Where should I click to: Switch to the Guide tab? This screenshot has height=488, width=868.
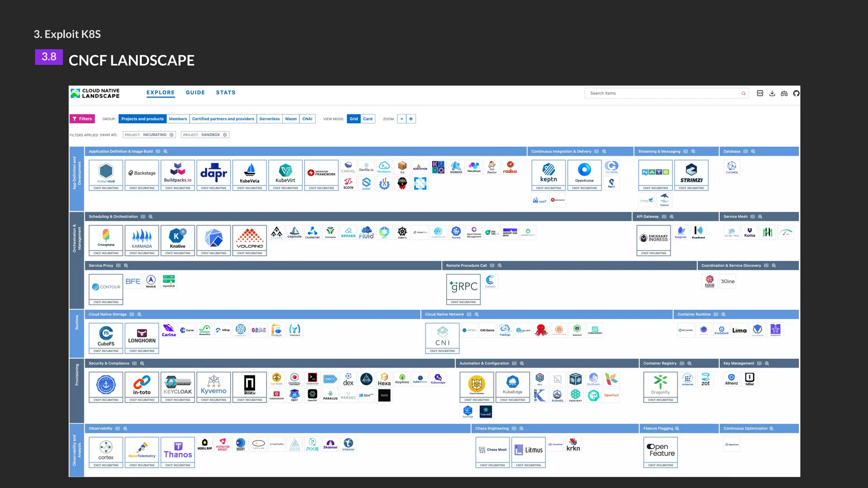click(195, 92)
